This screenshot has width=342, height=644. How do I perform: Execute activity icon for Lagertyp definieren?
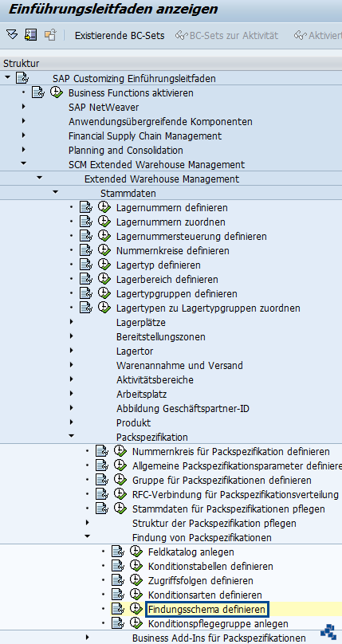click(x=104, y=265)
